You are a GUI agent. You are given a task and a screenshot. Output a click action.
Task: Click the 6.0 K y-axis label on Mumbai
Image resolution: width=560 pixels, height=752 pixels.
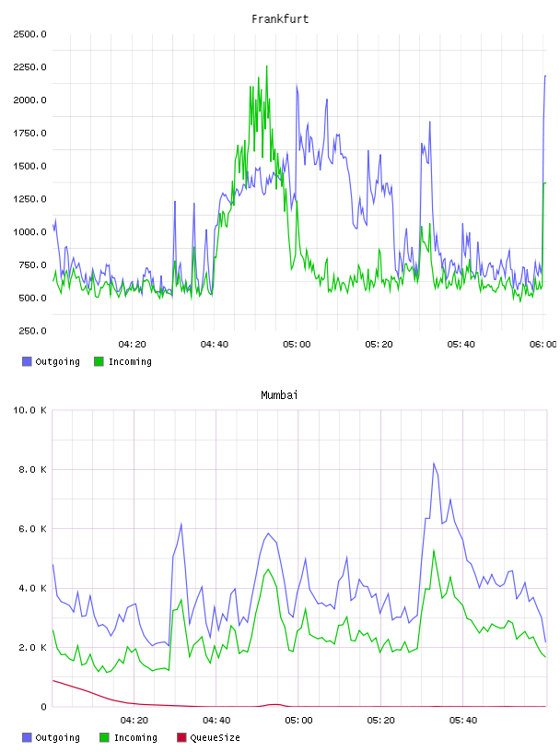click(32, 529)
